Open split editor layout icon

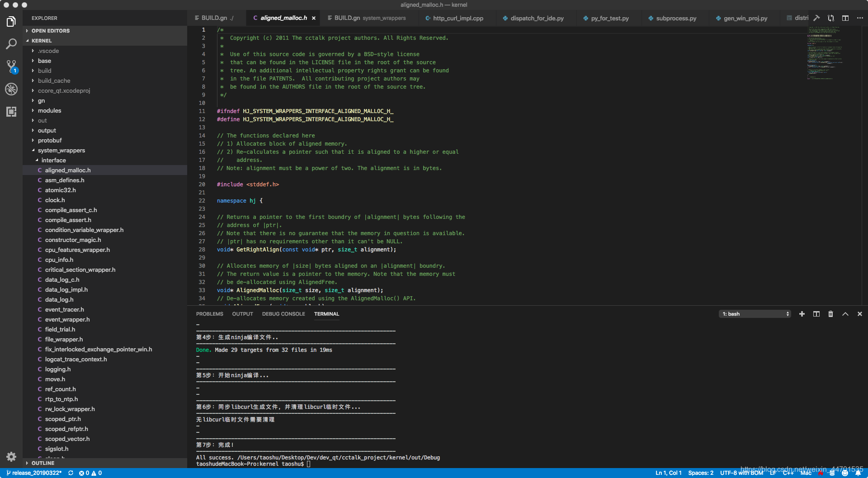(845, 18)
